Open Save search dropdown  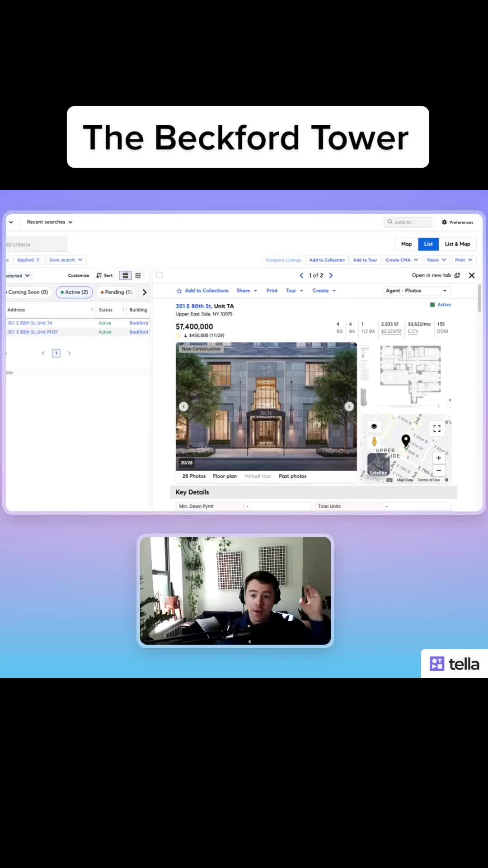tap(66, 260)
